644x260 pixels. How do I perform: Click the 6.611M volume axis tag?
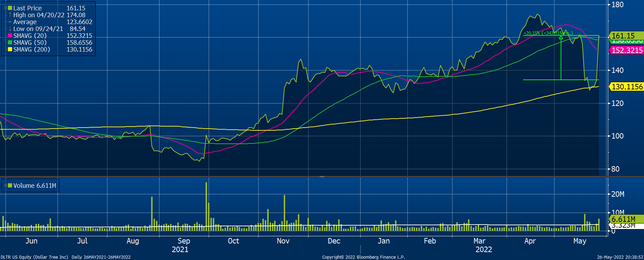click(x=626, y=219)
